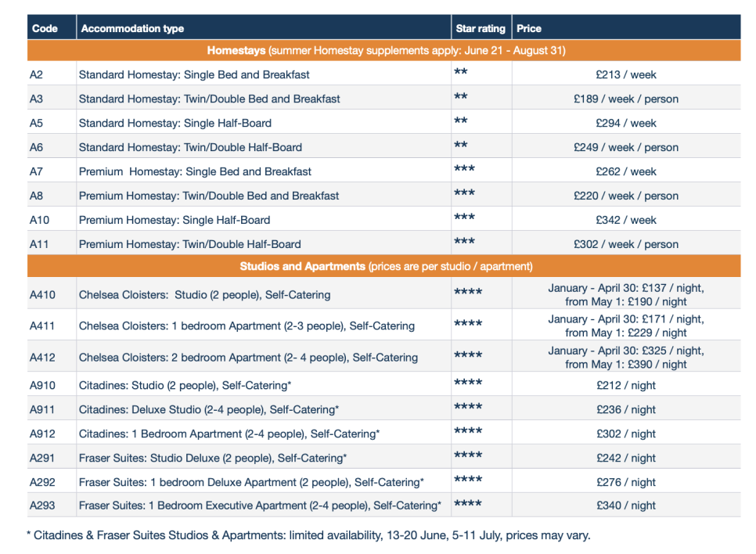Click code A5 in the table

click(x=36, y=123)
